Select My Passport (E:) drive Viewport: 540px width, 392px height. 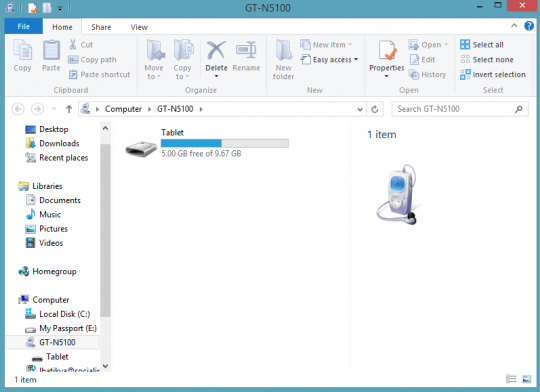(x=61, y=328)
